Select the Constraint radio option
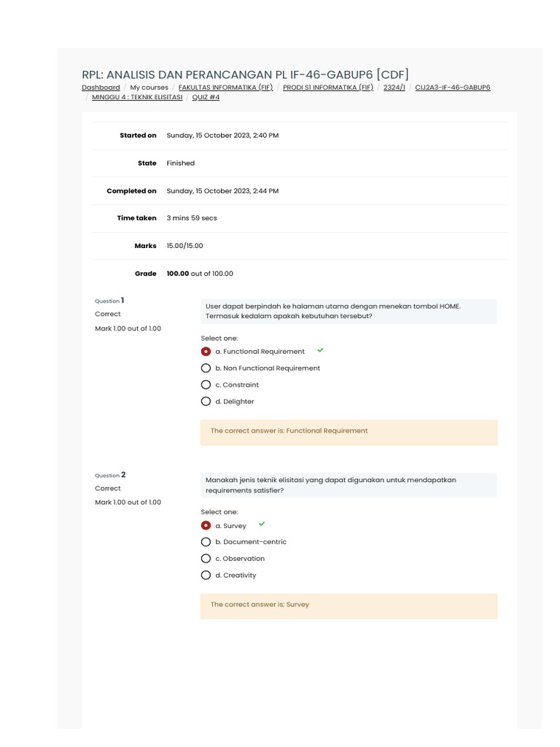 (206, 385)
